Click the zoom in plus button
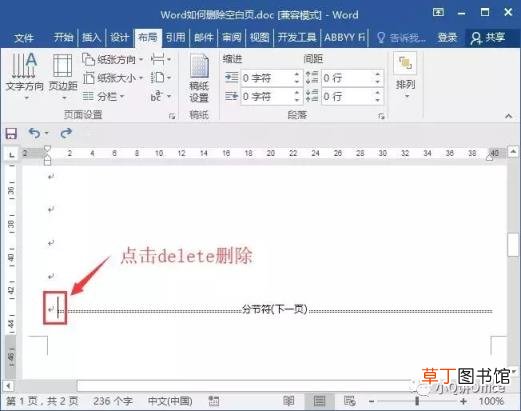This screenshot has width=521, height=411. [x=463, y=401]
